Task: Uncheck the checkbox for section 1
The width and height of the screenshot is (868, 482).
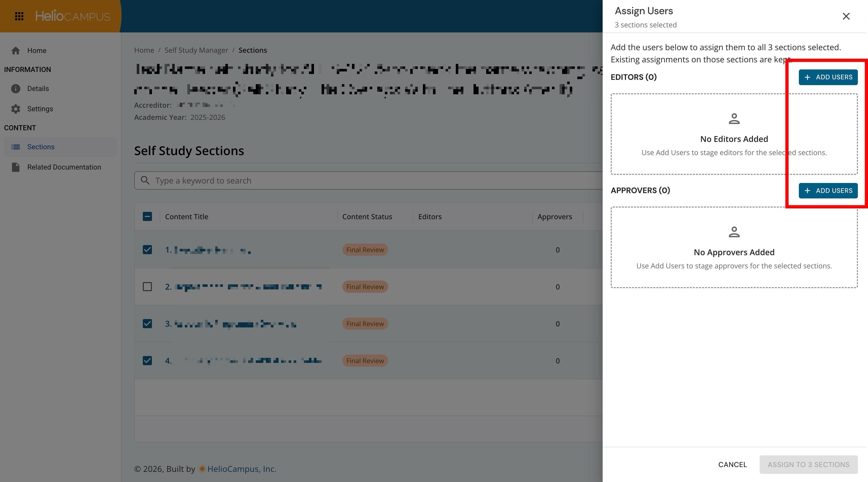Action: point(147,250)
